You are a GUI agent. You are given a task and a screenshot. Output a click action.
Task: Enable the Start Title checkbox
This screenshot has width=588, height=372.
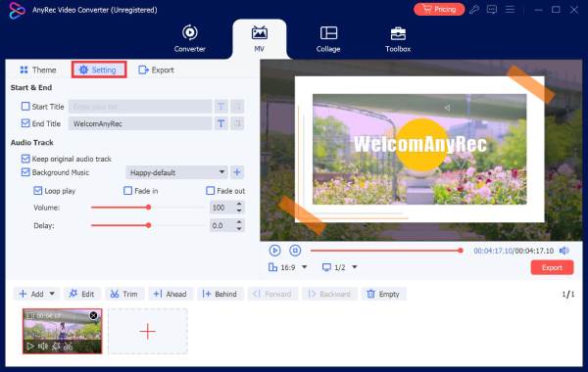tap(25, 107)
